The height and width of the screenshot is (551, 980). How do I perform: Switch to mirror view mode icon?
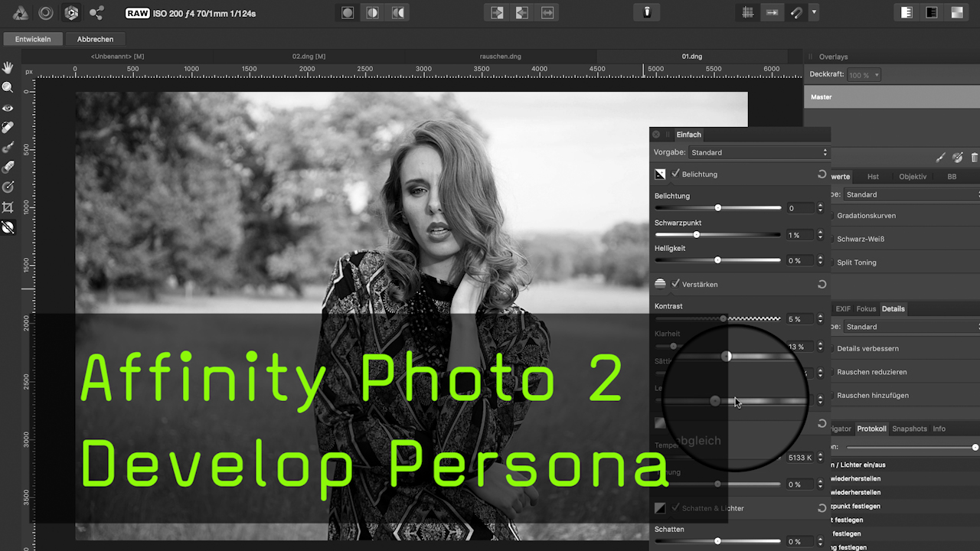coord(398,13)
